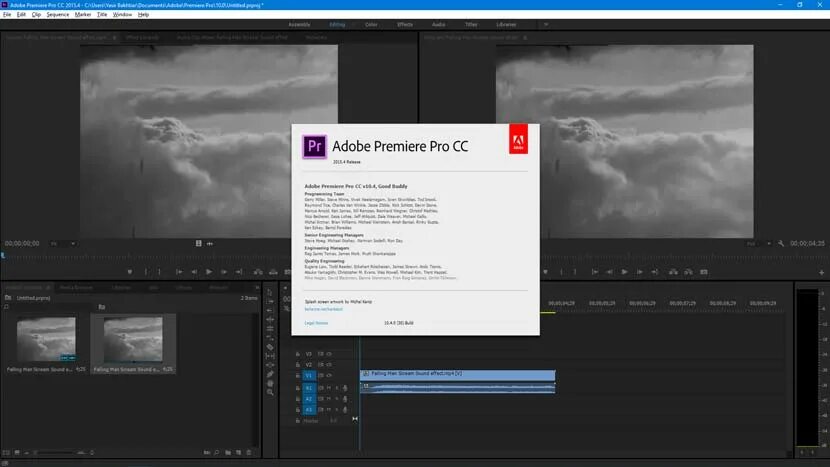This screenshot has width=830, height=467.
Task: Enable voice-over record on A3
Action: (x=345, y=409)
